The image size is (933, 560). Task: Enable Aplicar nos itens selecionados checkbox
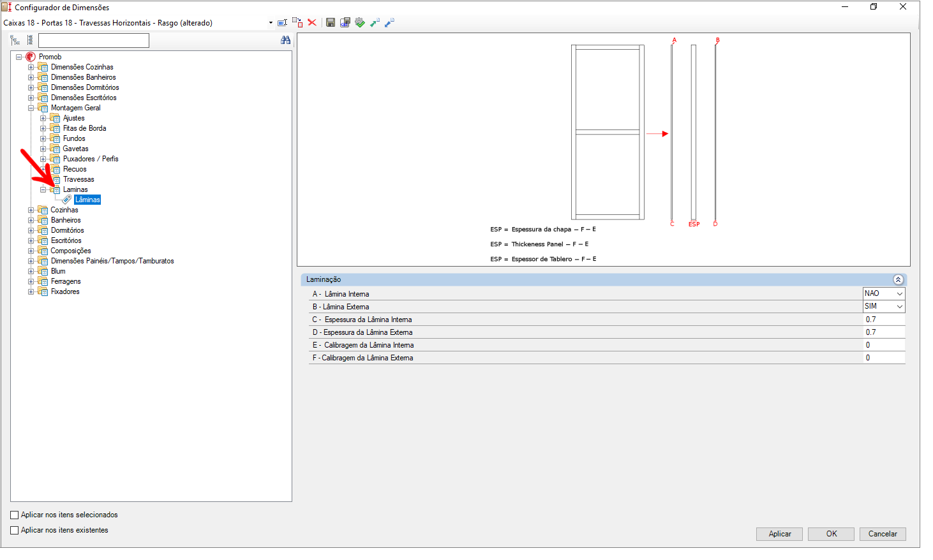click(14, 515)
